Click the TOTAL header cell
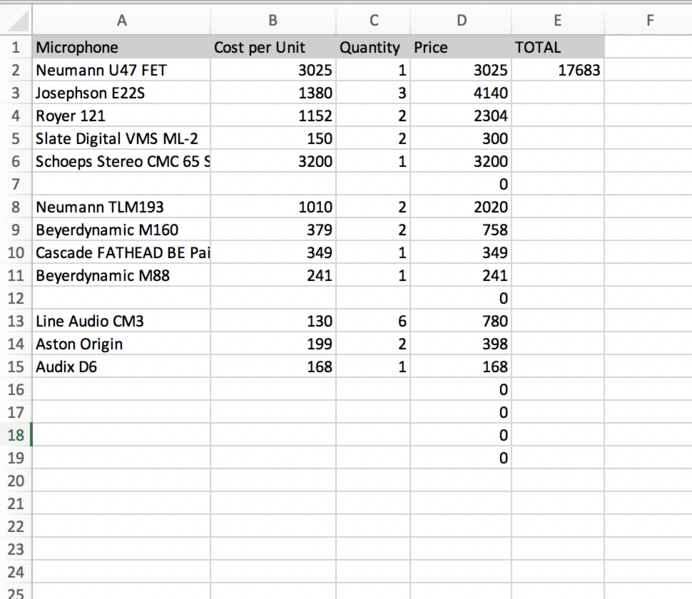The image size is (692, 599). [x=557, y=47]
